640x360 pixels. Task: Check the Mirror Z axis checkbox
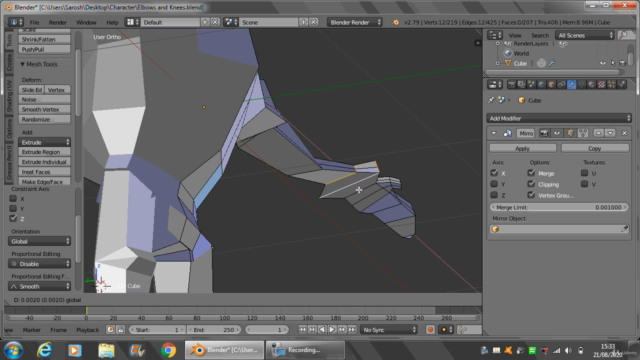coord(494,195)
